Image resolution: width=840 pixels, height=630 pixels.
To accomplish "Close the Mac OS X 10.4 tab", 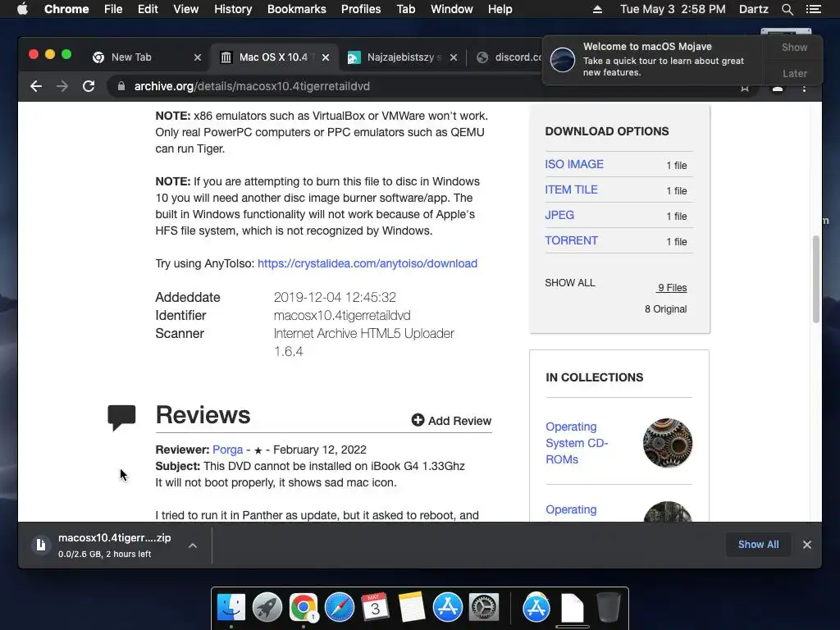I will (x=325, y=57).
